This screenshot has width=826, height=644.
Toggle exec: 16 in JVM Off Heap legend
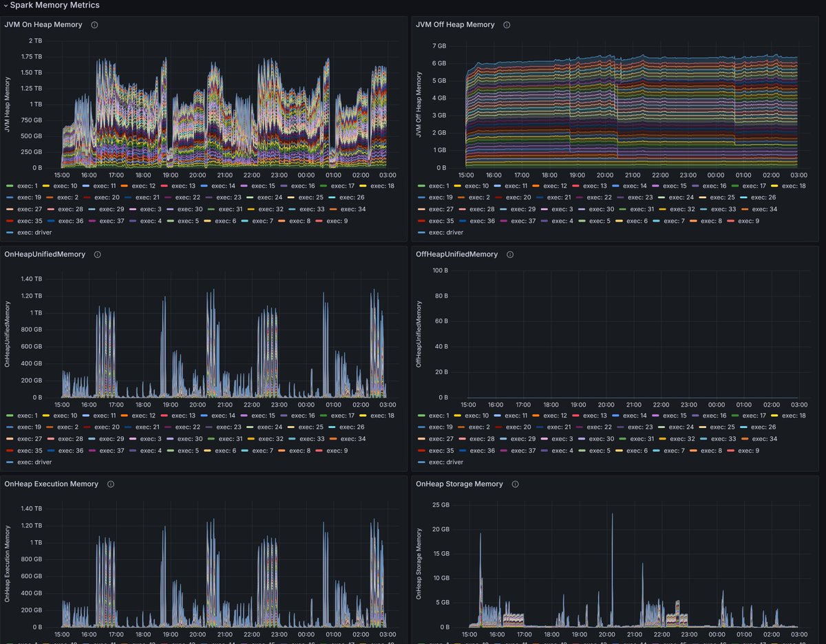point(714,186)
